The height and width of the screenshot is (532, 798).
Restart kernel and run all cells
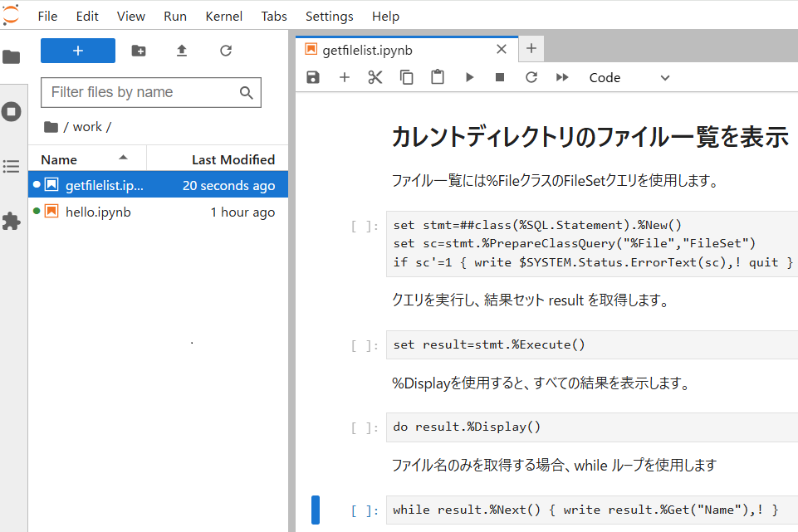pos(562,77)
